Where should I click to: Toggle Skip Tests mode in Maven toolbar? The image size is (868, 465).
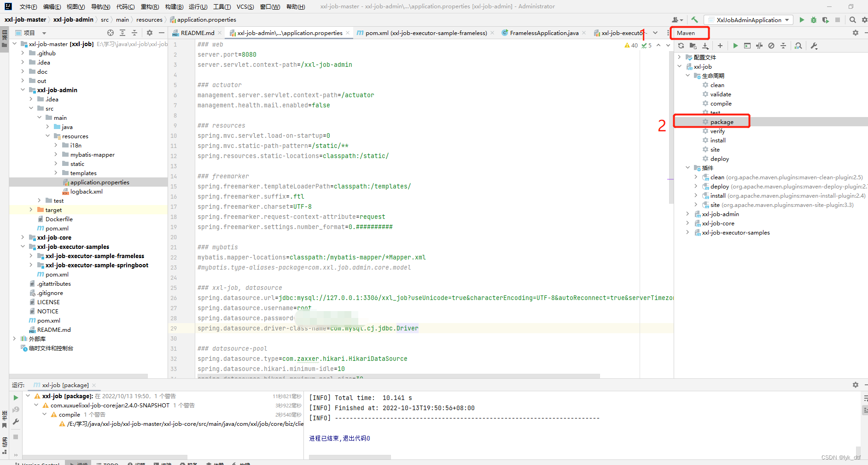(771, 46)
